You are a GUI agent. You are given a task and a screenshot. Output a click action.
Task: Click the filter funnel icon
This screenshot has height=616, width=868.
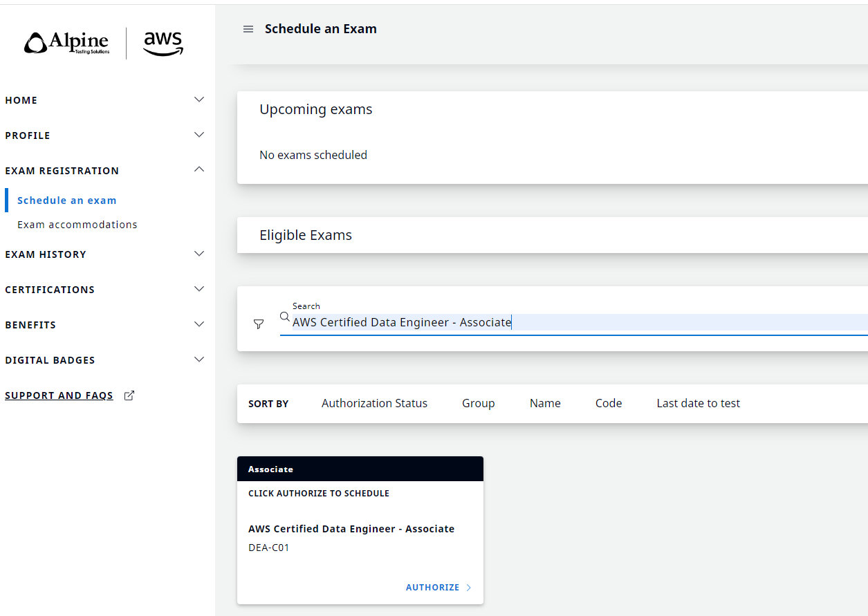click(x=259, y=324)
